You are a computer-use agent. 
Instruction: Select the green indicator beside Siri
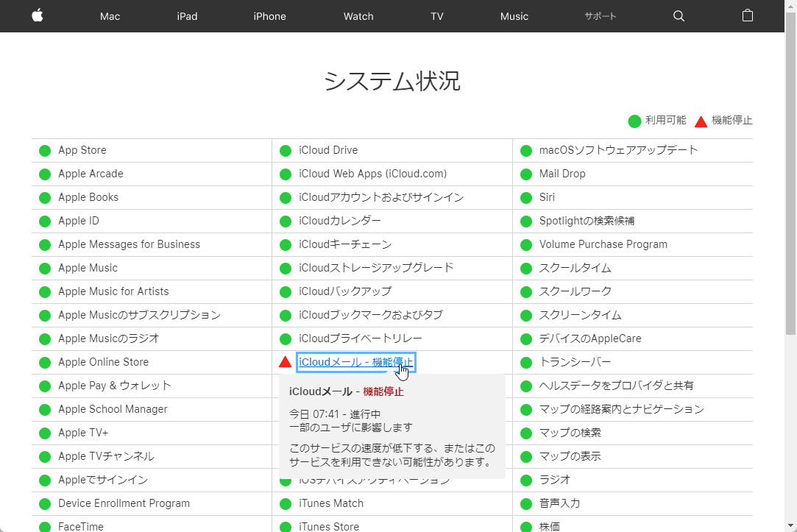click(x=526, y=196)
